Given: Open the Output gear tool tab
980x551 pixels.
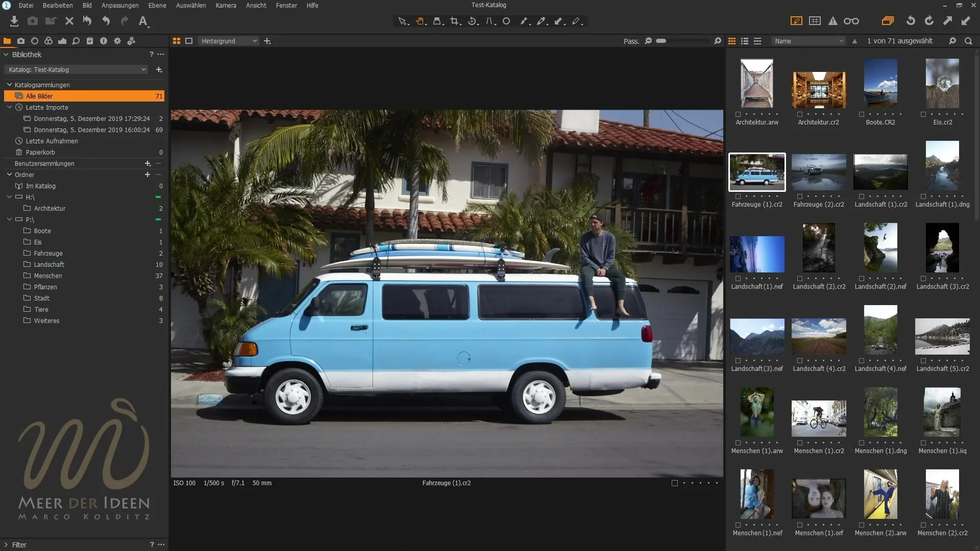Looking at the screenshot, I should 117,41.
